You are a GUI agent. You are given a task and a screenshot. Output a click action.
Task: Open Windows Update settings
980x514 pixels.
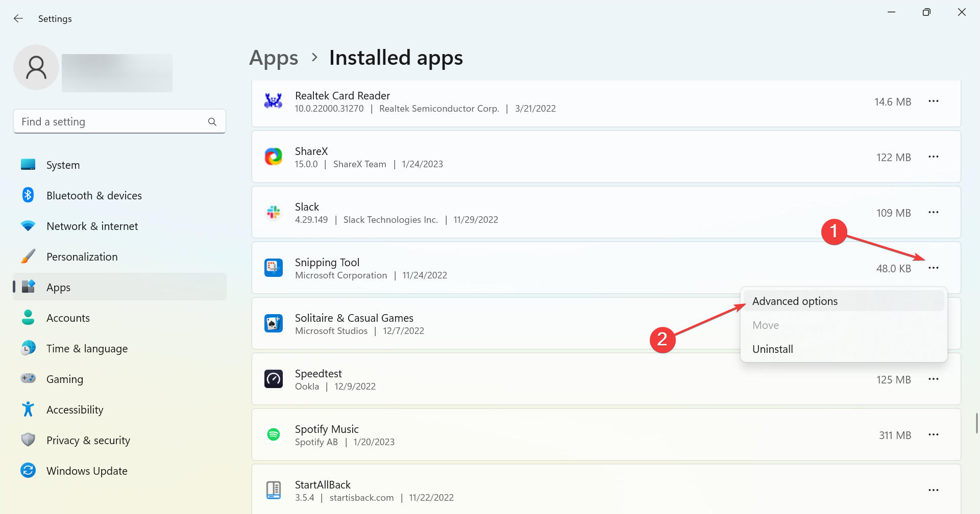(119, 471)
